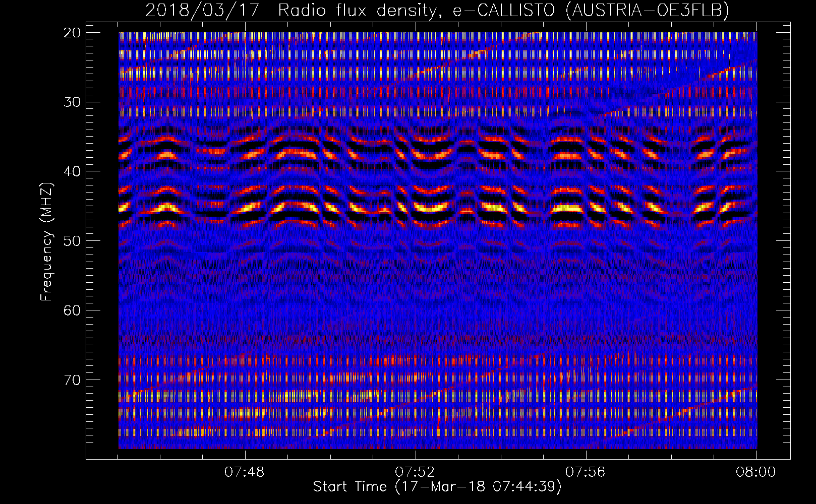Click the 40 frequency tick label

(72, 171)
